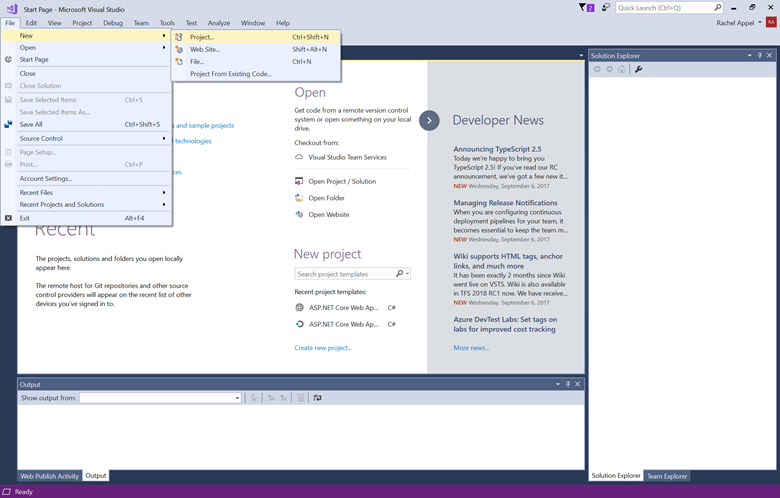Open the Tools menu
Viewport: 780px width, 498px height.
pyautogui.click(x=167, y=23)
